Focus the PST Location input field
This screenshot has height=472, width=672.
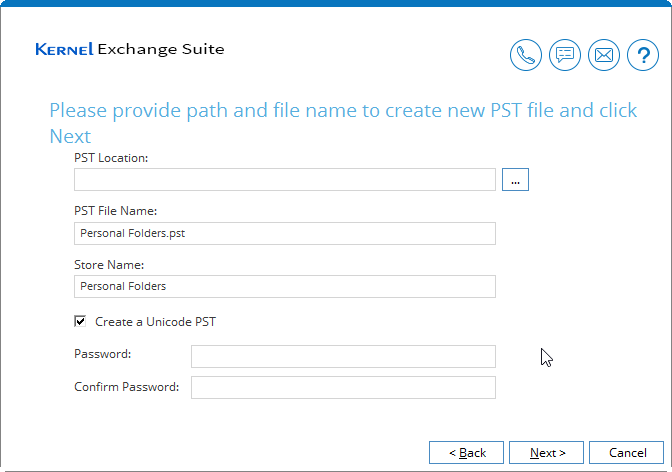tap(285, 180)
